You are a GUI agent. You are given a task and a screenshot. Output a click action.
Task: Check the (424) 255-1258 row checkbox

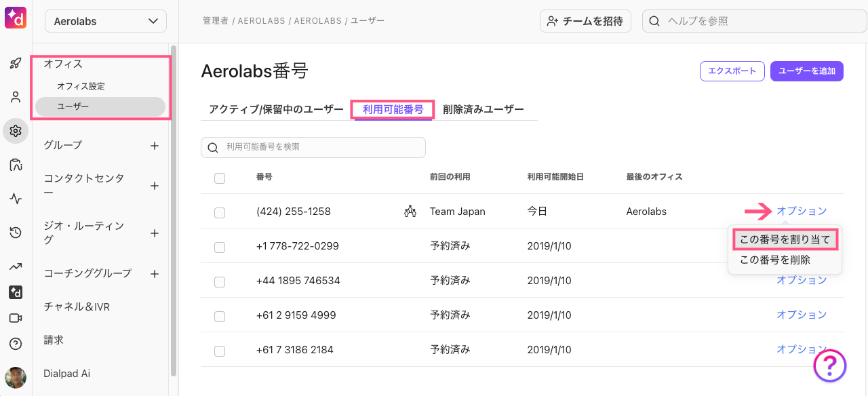pos(220,213)
